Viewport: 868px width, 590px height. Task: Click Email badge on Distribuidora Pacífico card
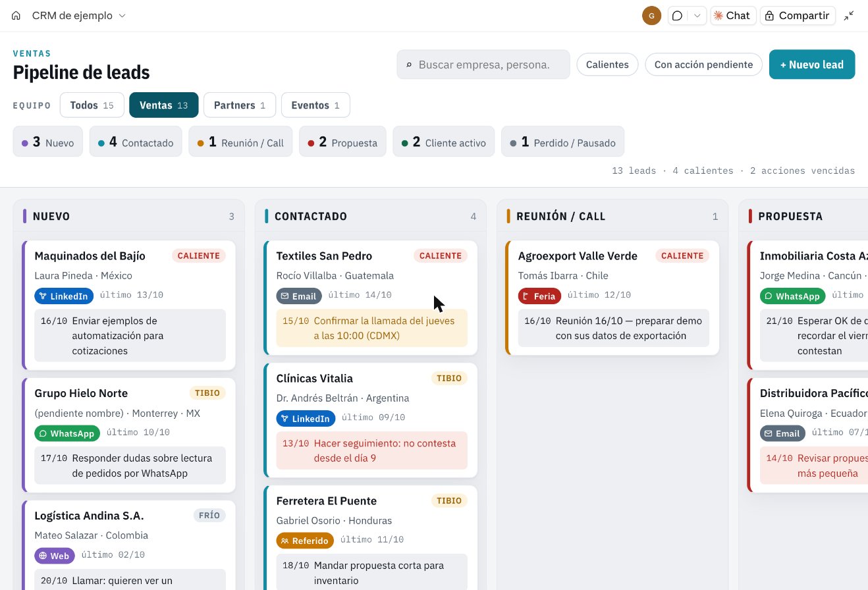(782, 433)
